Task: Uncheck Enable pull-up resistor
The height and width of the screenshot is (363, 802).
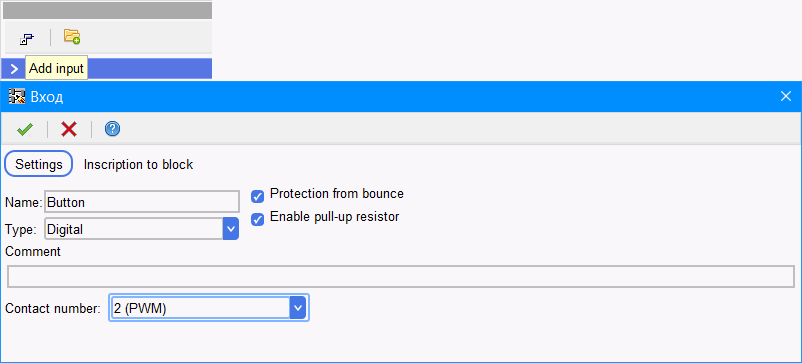Action: (258, 219)
